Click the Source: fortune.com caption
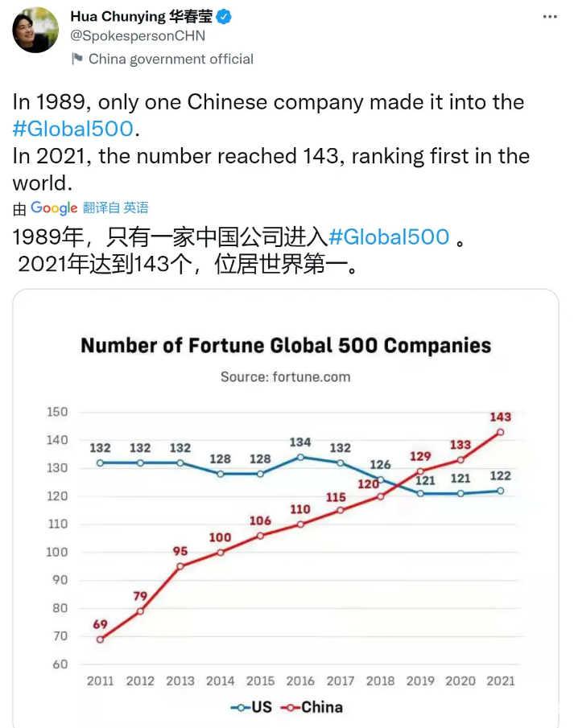Viewport: 574px width, 728px height. (x=286, y=376)
